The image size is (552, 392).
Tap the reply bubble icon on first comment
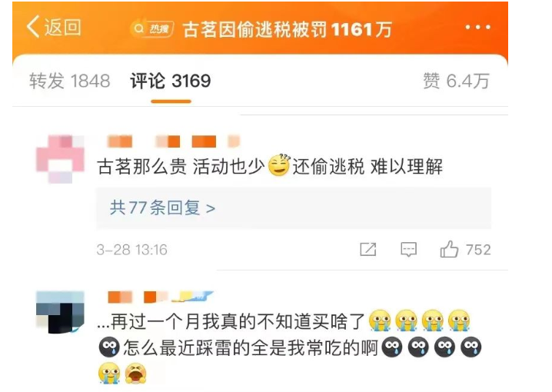click(409, 250)
